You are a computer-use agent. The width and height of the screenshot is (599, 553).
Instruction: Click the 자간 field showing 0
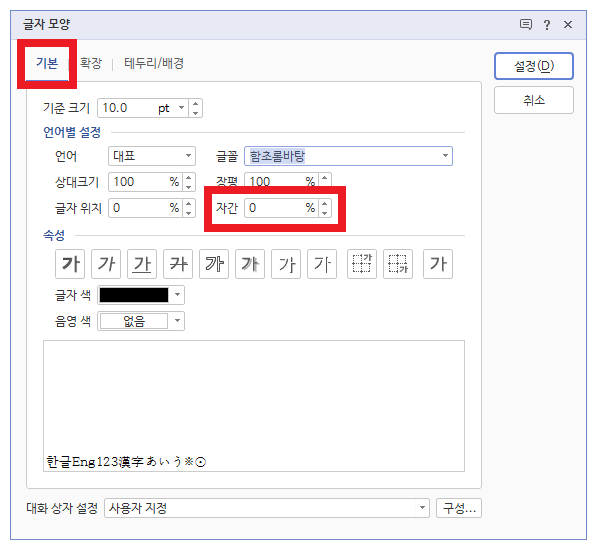(282, 208)
